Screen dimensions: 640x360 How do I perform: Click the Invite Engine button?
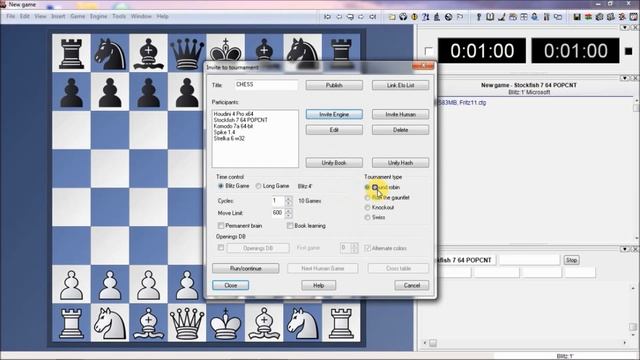click(334, 115)
